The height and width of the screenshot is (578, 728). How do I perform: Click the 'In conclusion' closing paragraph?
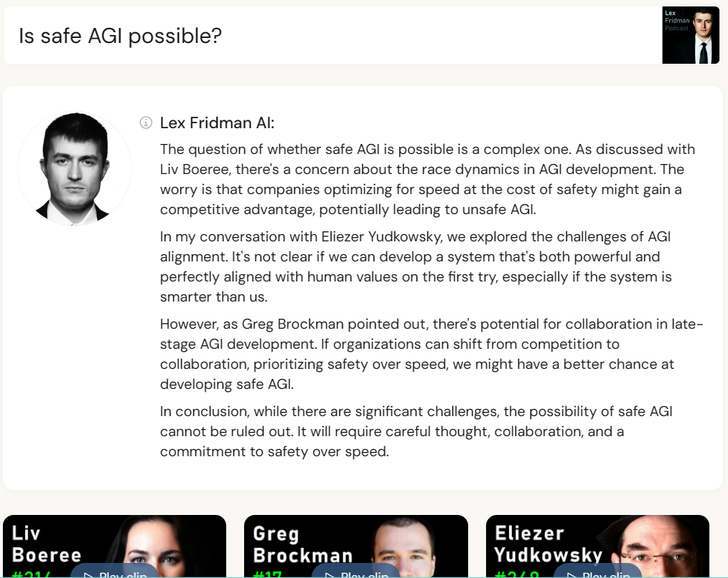416,431
